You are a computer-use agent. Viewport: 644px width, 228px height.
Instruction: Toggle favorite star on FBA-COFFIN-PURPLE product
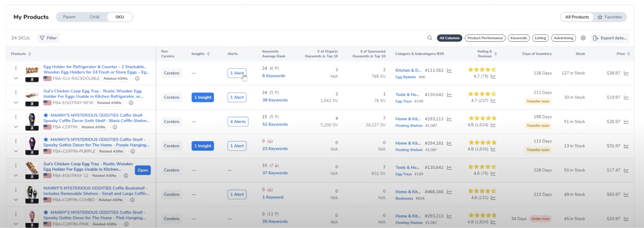pyautogui.click(x=46, y=139)
